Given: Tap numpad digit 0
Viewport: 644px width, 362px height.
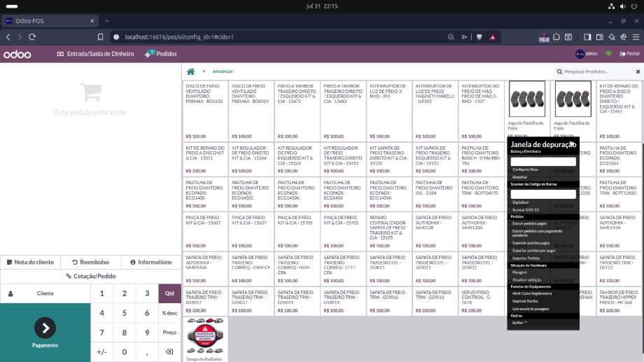Looking at the screenshot, I should tap(125, 351).
